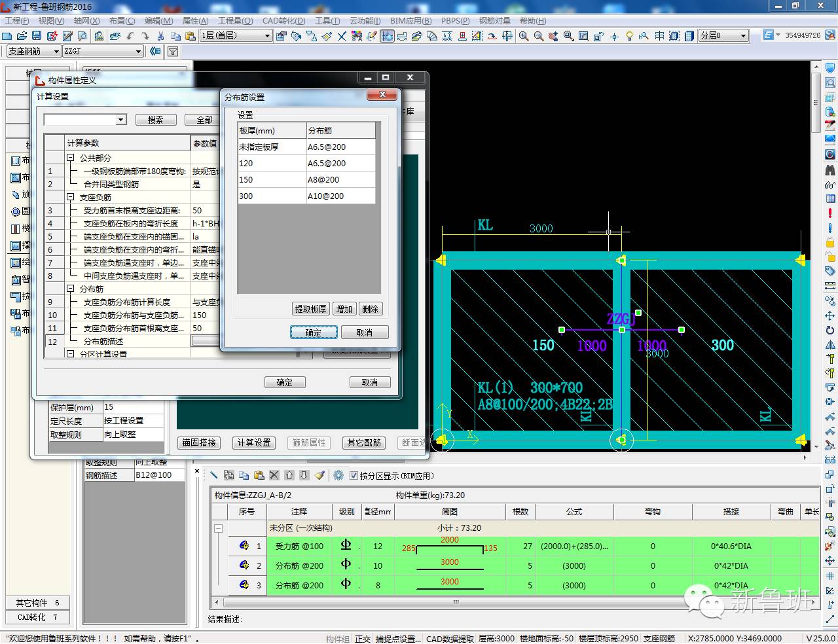Click 确定 in the 分布筋设置 dialog
Image resolution: width=838 pixels, height=644 pixels.
[x=314, y=332]
